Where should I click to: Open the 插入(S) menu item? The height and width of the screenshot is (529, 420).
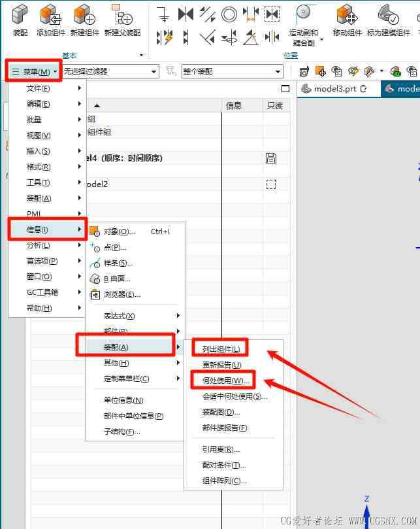click(x=47, y=151)
